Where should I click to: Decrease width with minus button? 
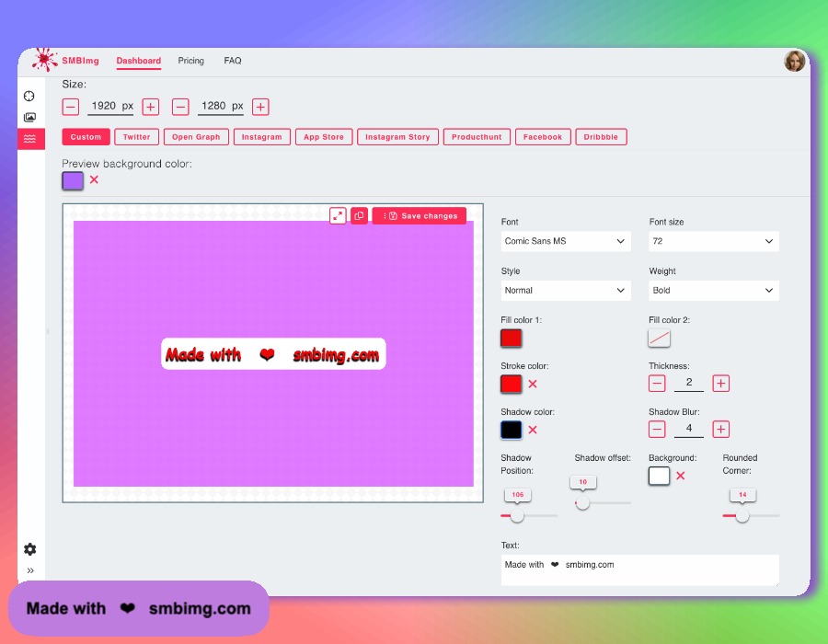point(70,107)
